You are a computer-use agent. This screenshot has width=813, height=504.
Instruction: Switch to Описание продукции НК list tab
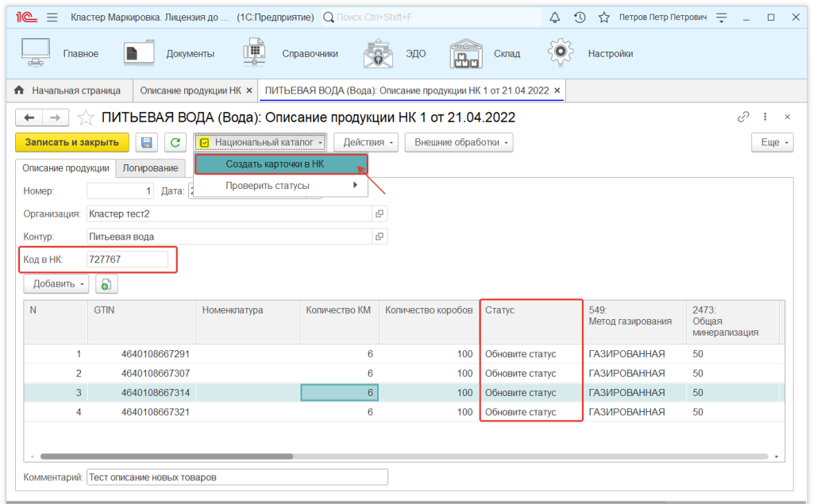tap(191, 90)
